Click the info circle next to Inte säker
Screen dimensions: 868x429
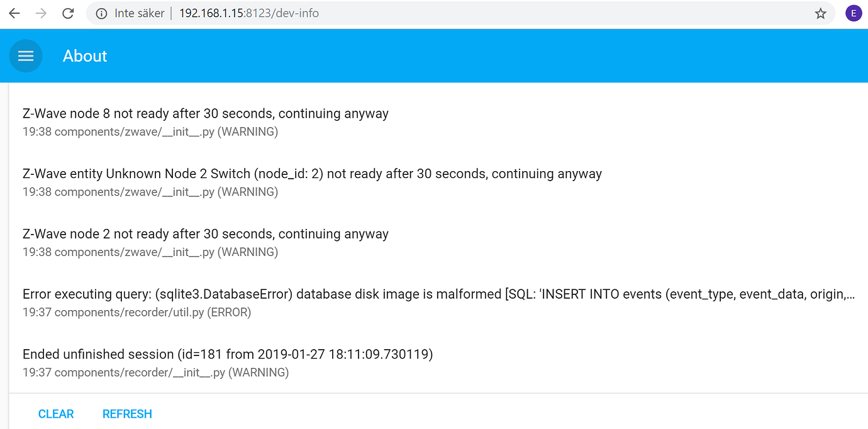103,13
